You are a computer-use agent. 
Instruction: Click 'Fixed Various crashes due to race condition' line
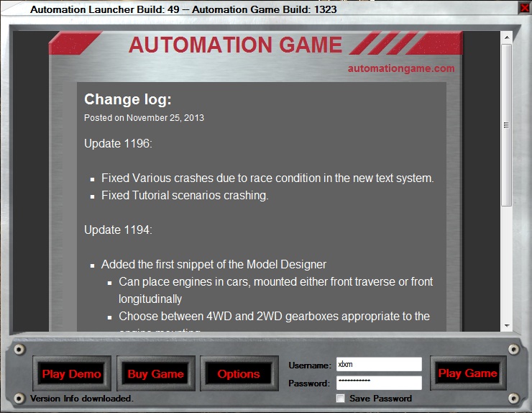pos(267,178)
